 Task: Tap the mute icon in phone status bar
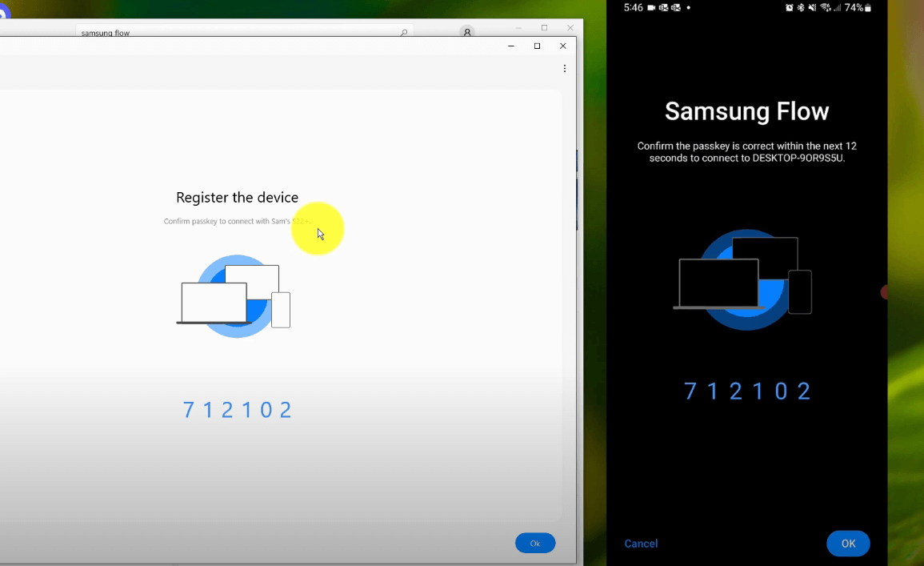(x=812, y=8)
